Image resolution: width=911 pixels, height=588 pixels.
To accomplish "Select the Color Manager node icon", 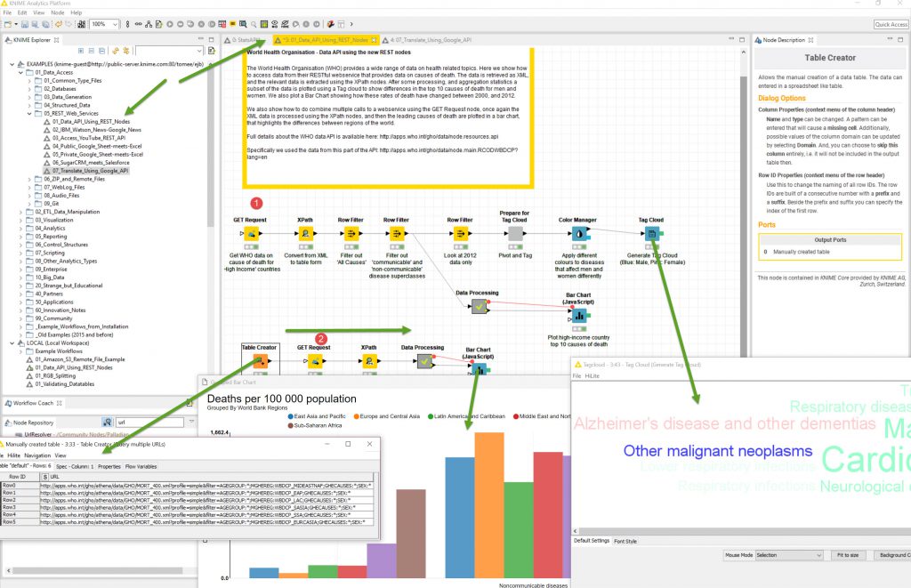I will click(x=578, y=233).
